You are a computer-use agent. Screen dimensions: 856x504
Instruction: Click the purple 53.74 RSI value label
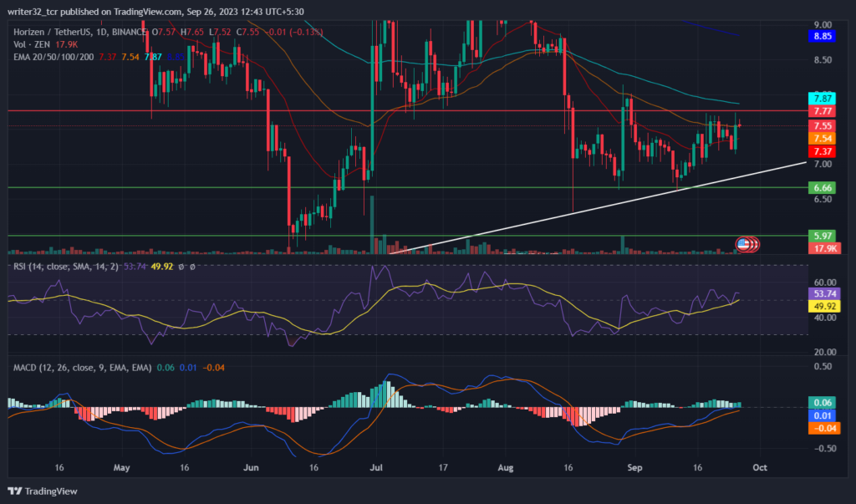824,293
